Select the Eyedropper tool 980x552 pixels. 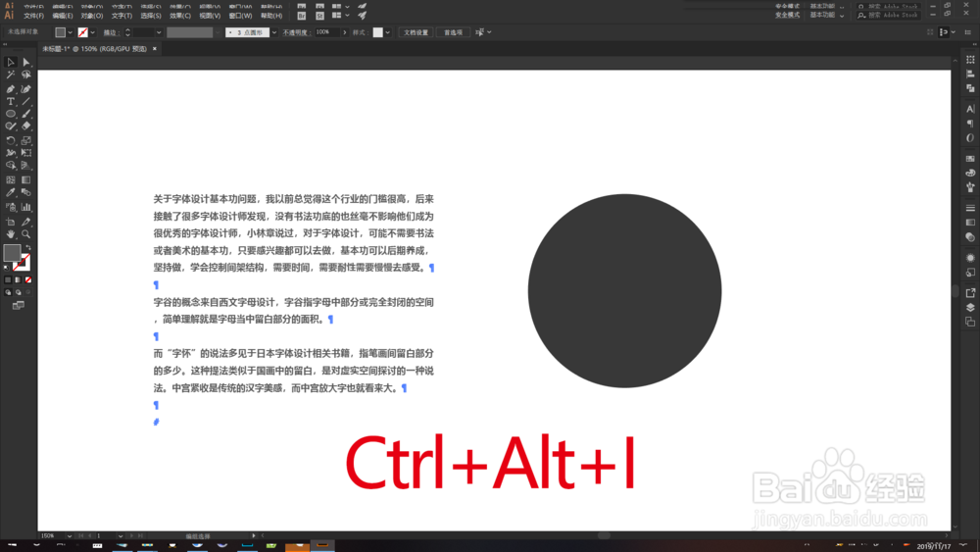[11, 192]
